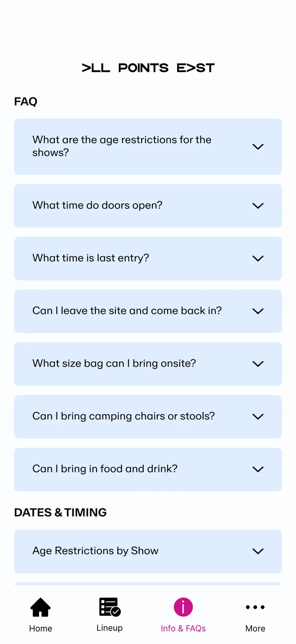Open 'What size bag can I bring onsite?'
Viewport: 296px width, 644px height.
(148, 364)
